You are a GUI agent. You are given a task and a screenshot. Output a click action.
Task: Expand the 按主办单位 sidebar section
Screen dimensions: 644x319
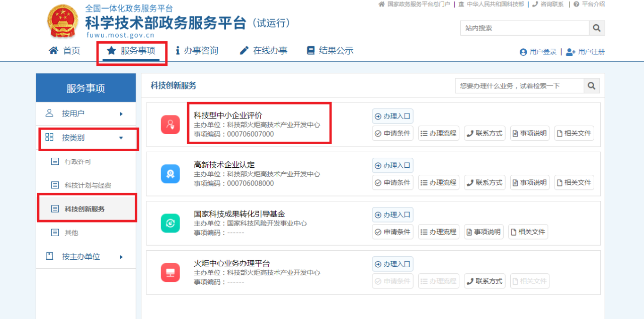pos(86,257)
